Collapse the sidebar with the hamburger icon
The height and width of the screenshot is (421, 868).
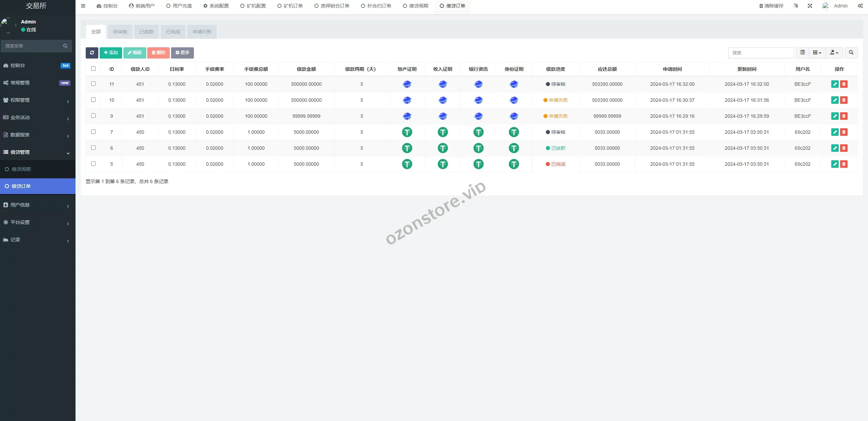coord(83,6)
